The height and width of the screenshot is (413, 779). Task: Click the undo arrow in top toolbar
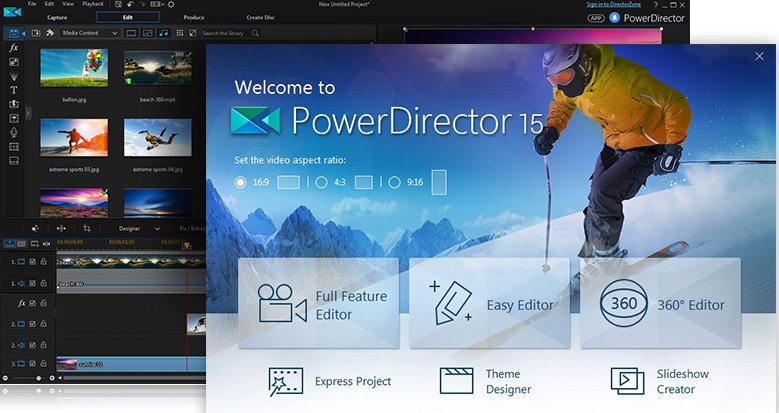point(131,4)
